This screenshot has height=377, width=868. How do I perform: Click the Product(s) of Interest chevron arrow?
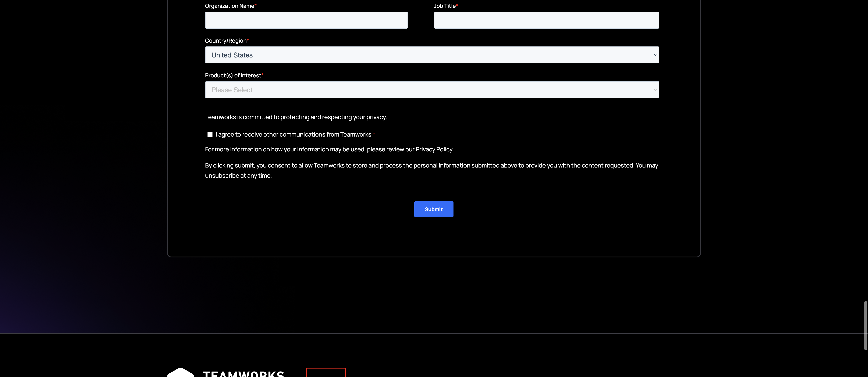(x=655, y=90)
